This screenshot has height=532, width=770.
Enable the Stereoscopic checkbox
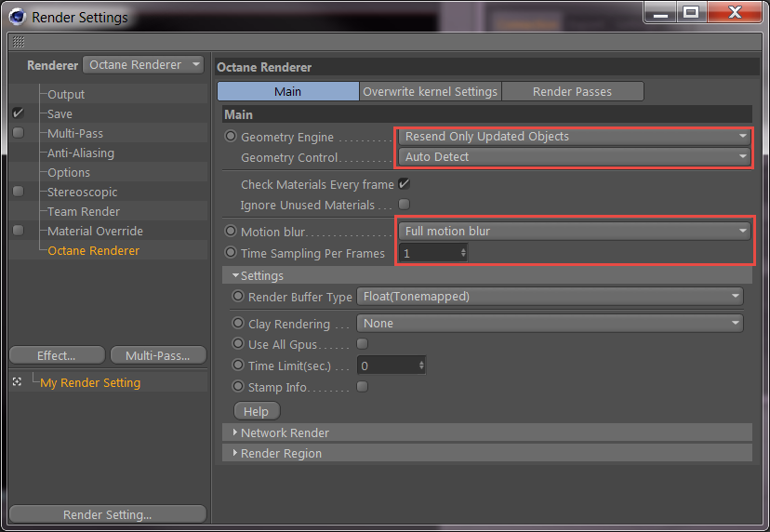point(19,191)
